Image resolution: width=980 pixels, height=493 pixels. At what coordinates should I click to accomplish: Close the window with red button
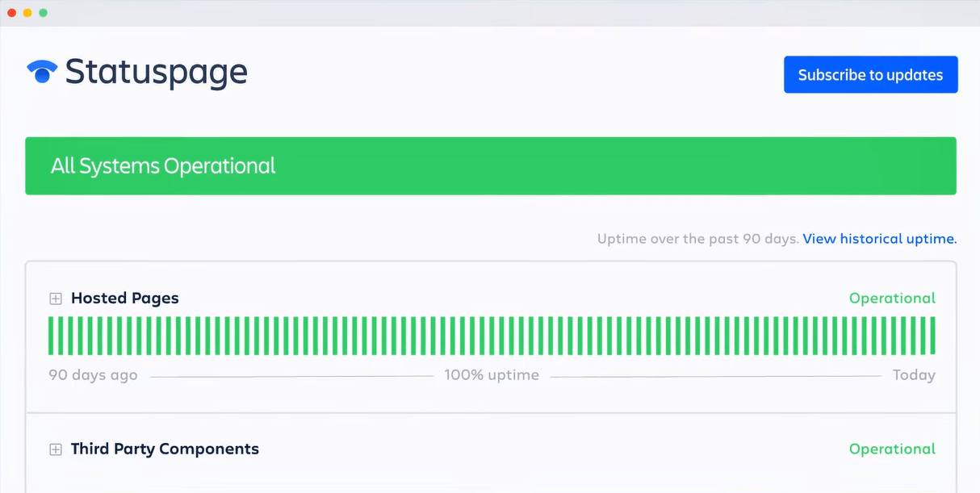point(11,13)
